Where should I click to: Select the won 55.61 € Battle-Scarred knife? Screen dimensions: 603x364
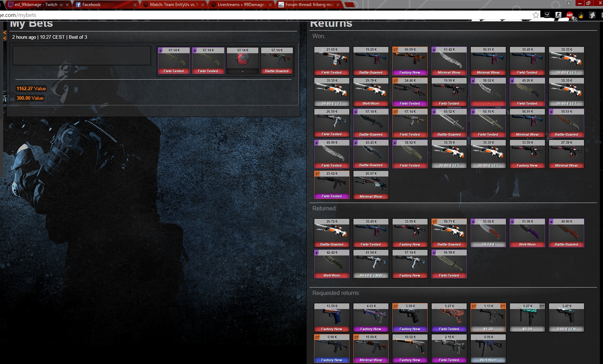(566, 123)
